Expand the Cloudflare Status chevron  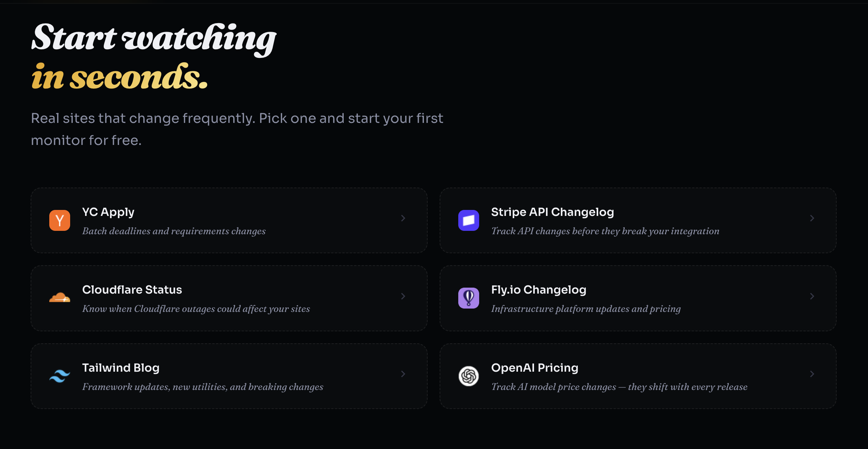point(403,296)
